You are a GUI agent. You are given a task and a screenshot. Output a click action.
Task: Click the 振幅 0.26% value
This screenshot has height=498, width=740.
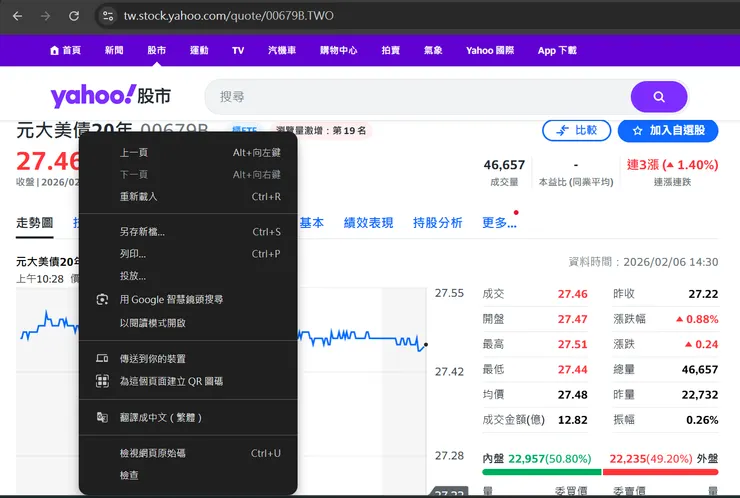tap(702, 420)
